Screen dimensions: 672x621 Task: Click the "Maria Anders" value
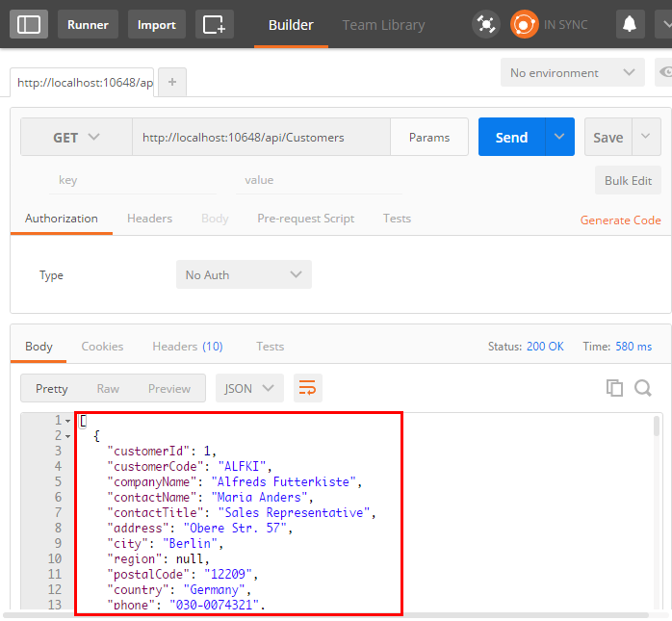click(x=259, y=497)
